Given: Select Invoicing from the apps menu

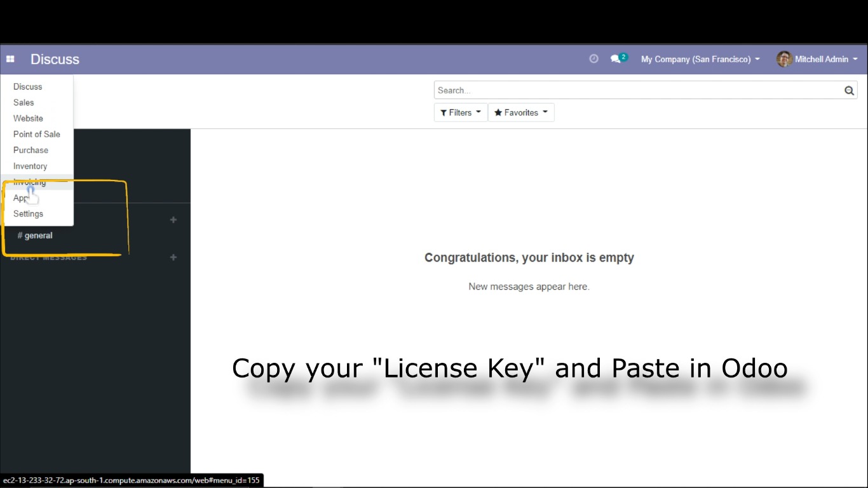Looking at the screenshot, I should coord(37,182).
